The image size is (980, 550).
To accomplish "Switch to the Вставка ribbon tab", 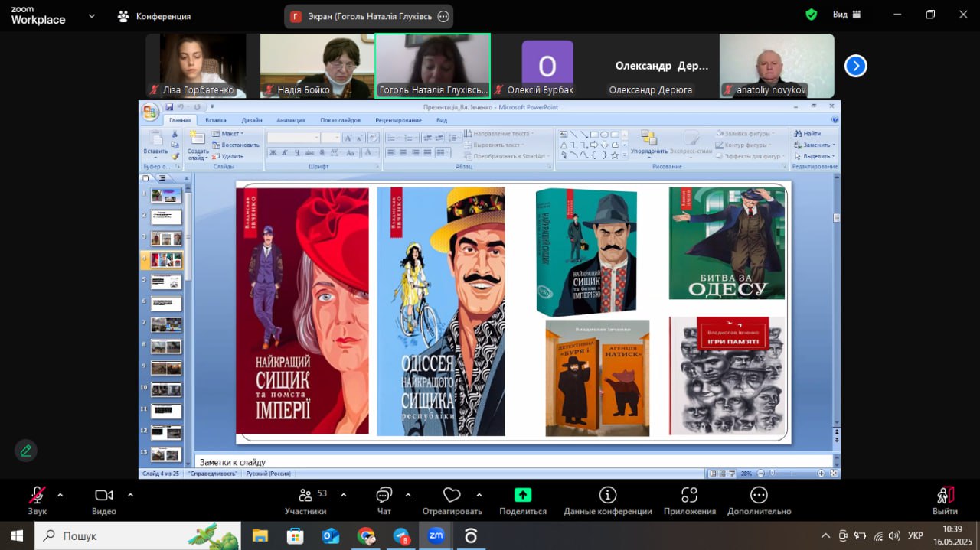I will (216, 120).
